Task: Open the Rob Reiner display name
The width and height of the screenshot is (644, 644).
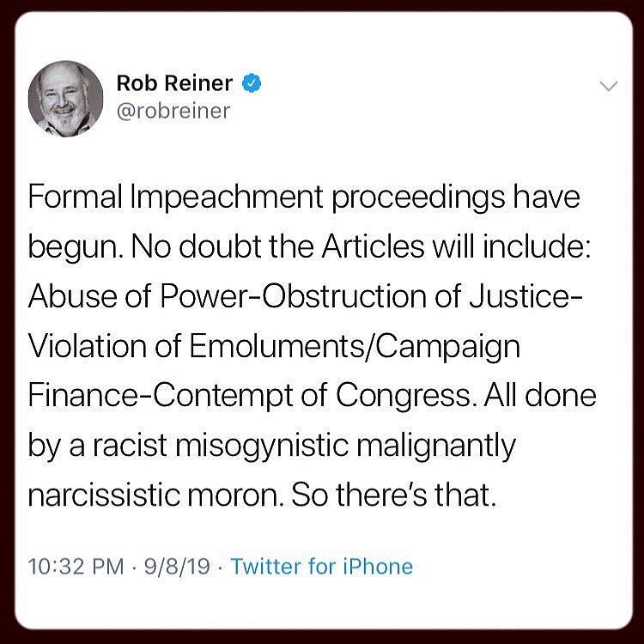Action: tap(176, 83)
